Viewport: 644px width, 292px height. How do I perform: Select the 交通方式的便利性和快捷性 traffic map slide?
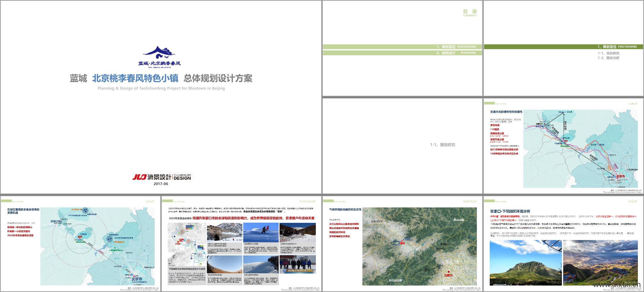563,146
